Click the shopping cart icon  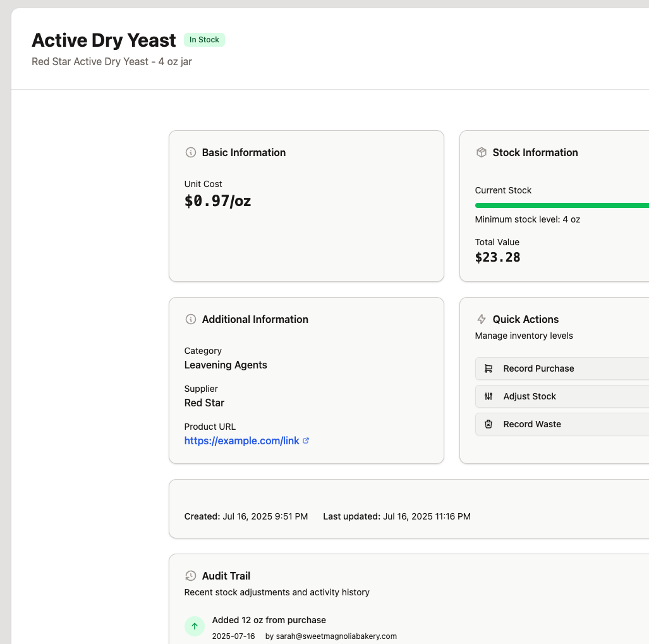click(488, 368)
